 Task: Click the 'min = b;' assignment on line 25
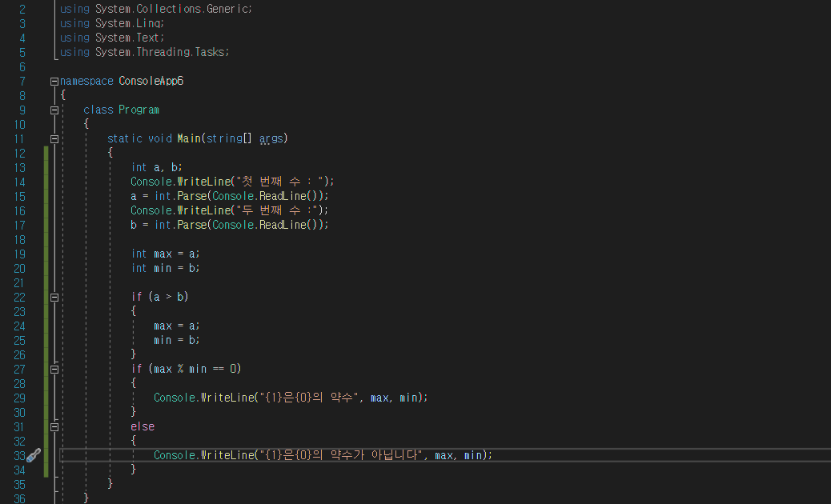[176, 340]
